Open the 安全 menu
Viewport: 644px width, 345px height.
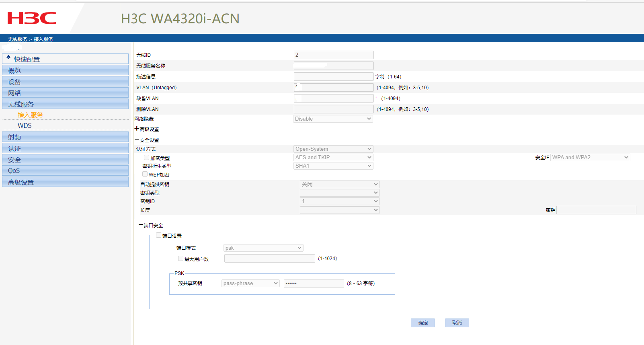[66, 160]
